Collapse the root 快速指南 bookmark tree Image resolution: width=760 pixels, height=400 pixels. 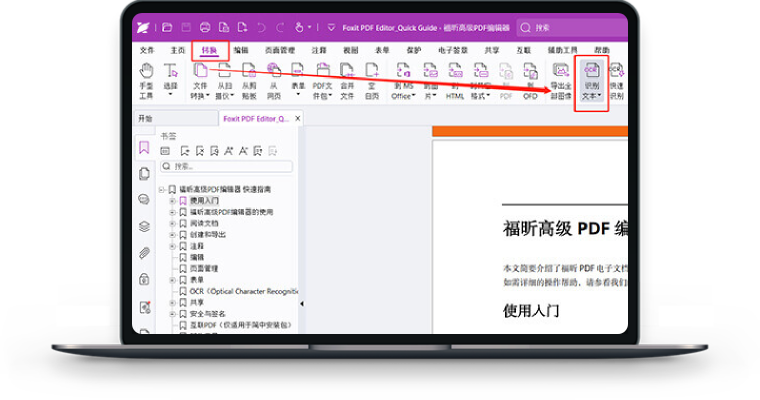coord(161,189)
